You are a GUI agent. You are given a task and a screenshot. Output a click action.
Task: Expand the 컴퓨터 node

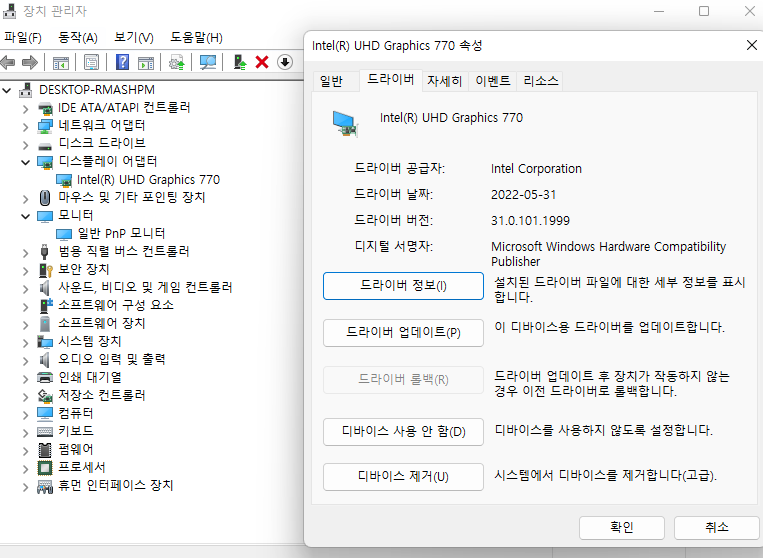point(25,414)
